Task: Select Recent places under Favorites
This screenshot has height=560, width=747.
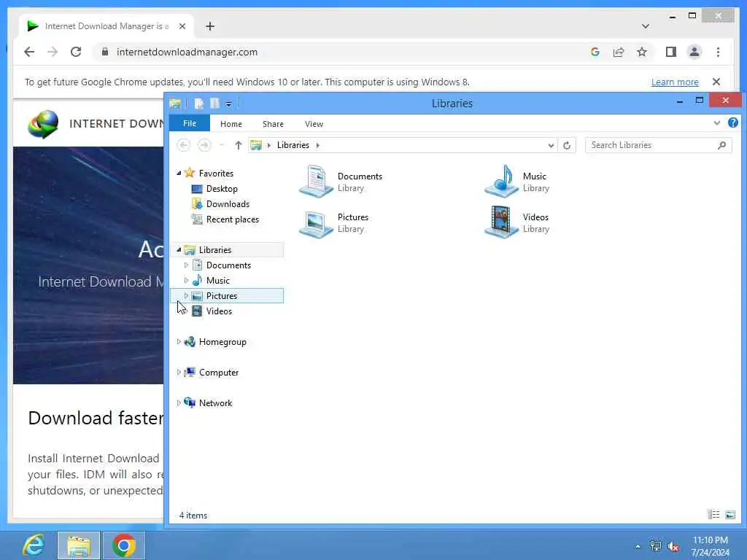Action: (x=233, y=219)
